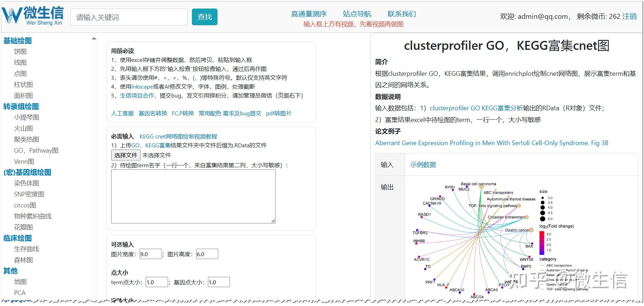Open 聚类热图 from the sidebar

(27, 139)
